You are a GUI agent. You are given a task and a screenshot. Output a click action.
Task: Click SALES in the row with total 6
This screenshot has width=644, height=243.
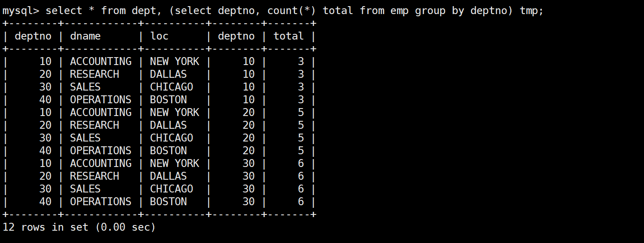coord(85,189)
